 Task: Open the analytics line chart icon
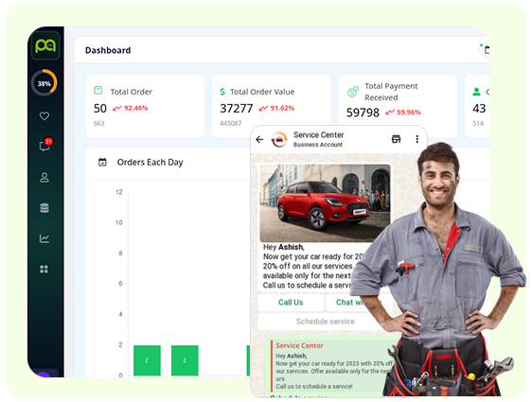(44, 238)
